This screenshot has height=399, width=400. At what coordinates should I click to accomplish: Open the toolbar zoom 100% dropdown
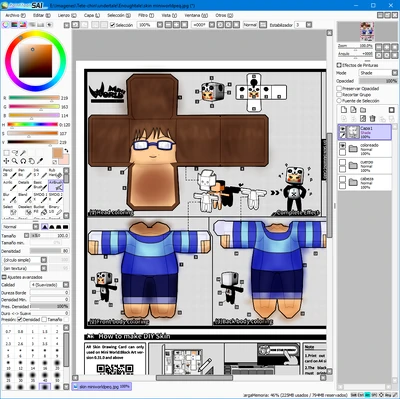tap(160, 25)
